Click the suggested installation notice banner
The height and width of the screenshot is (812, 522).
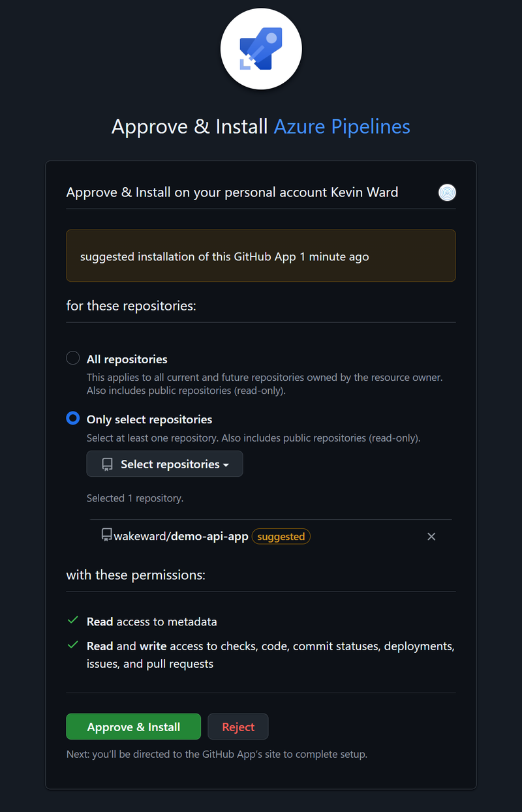261,256
